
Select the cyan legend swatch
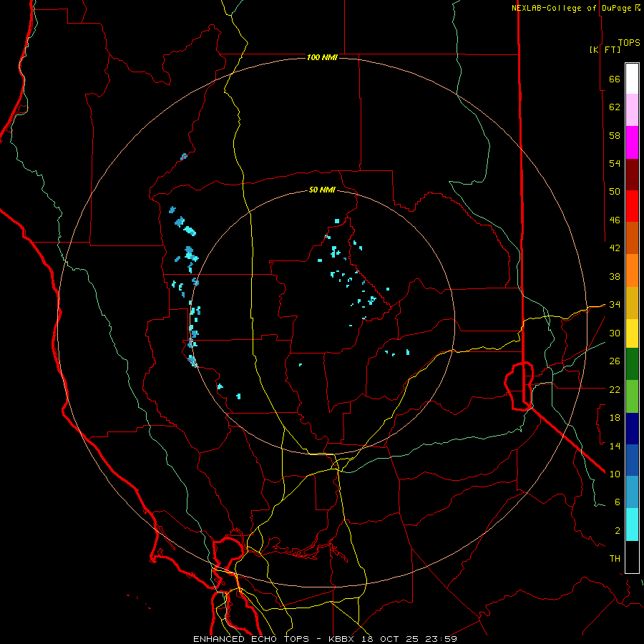[632, 525]
